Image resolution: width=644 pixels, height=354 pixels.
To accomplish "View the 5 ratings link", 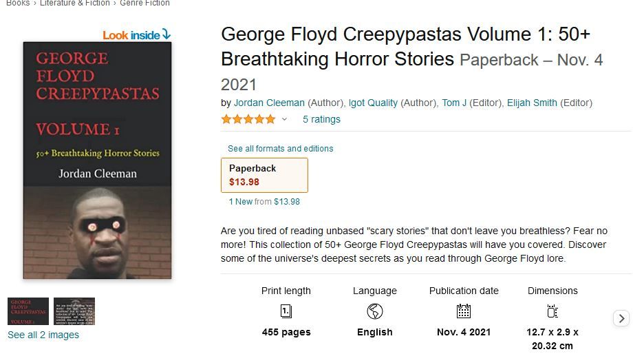I will [321, 119].
